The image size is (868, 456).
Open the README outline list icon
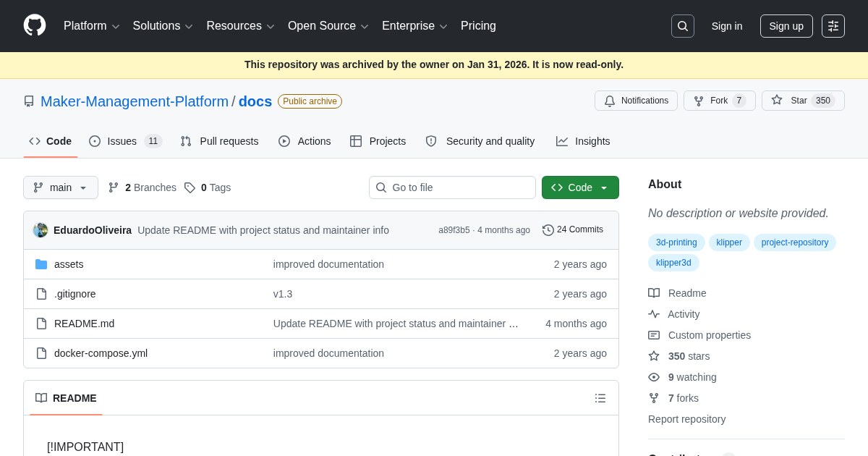600,398
